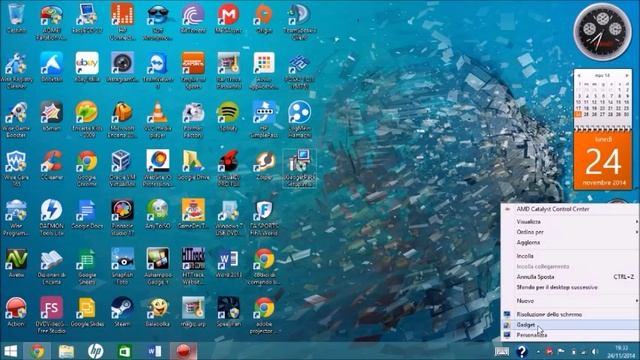Open DVDVideoSoft Free Studio shortcut
The image size is (640, 360).
coord(51,315)
